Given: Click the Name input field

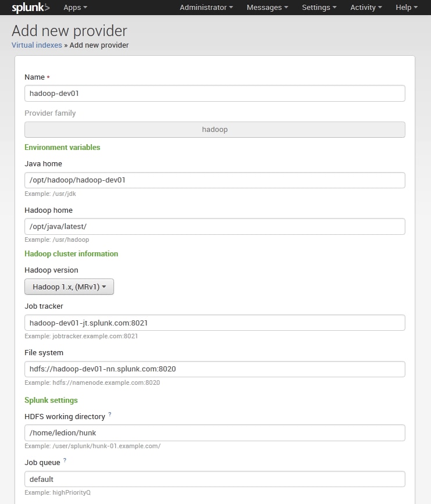Looking at the screenshot, I should click(x=215, y=93).
